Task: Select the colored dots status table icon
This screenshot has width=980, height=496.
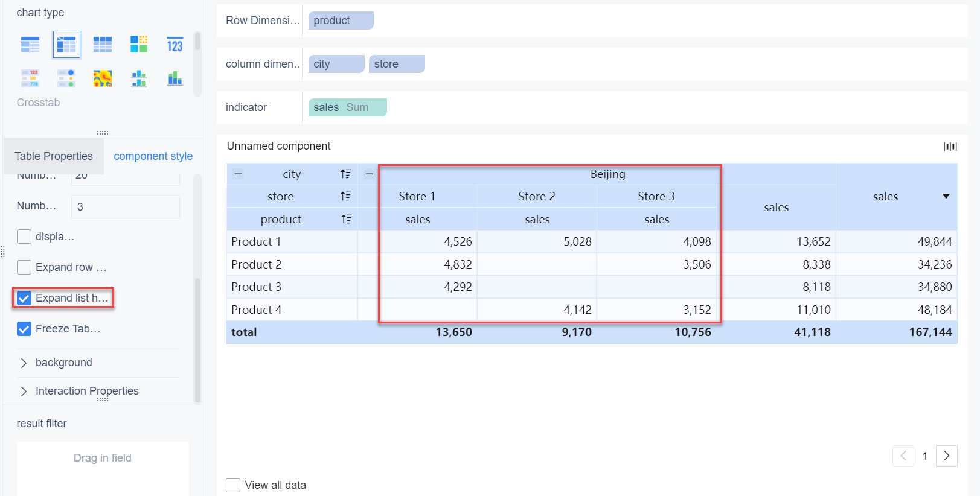Action: pyautogui.click(x=66, y=78)
